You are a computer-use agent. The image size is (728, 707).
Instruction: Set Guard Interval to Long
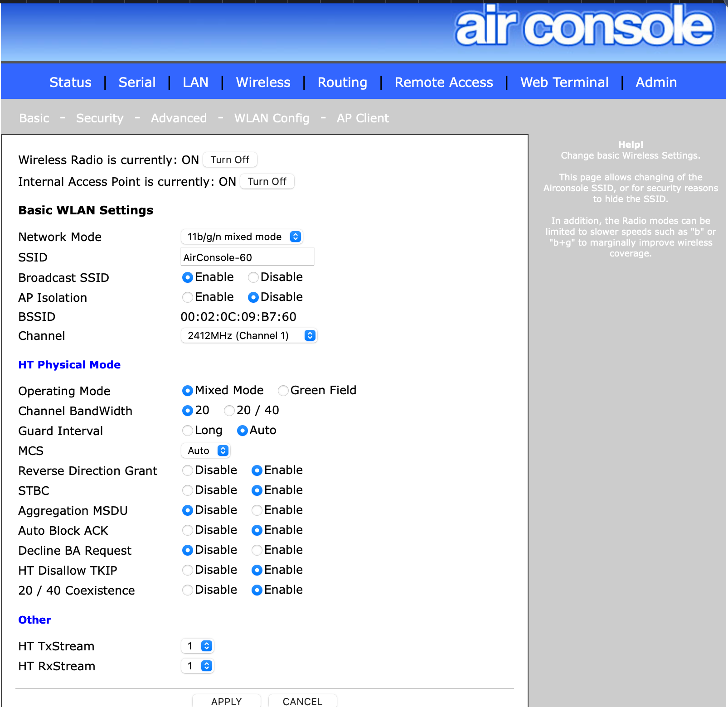186,431
